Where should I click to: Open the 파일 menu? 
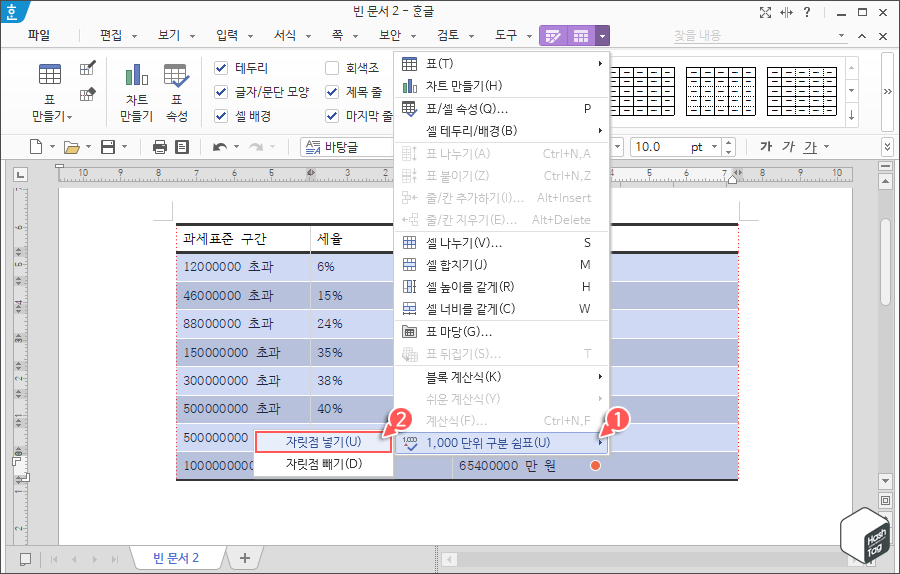[x=38, y=36]
